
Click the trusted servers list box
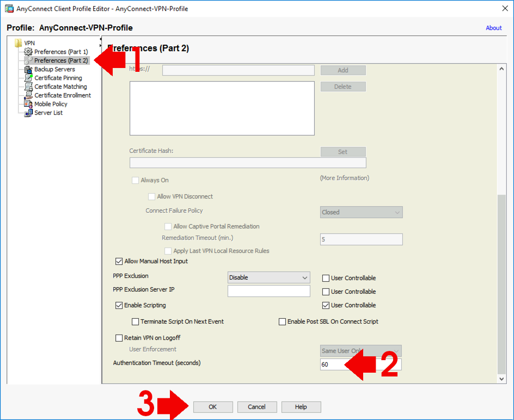(222, 108)
